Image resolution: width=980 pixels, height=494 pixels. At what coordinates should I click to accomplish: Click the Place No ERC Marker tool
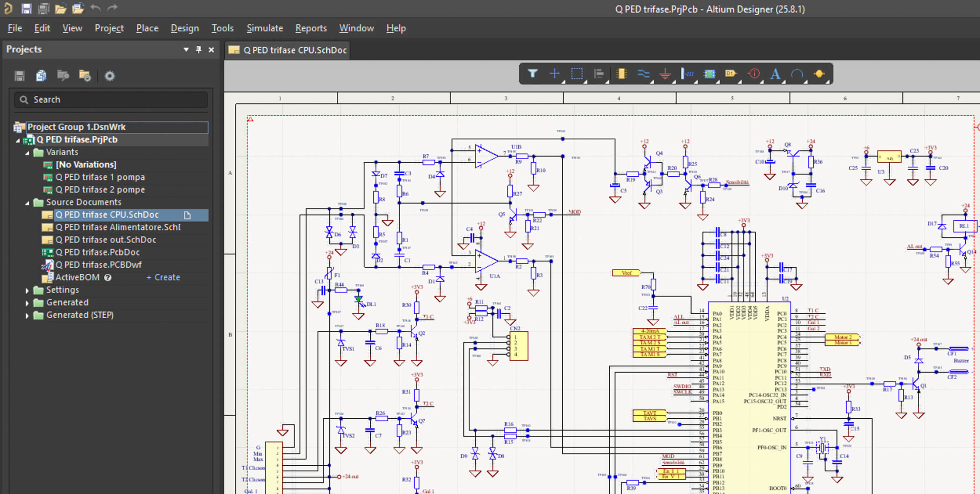[x=753, y=74]
